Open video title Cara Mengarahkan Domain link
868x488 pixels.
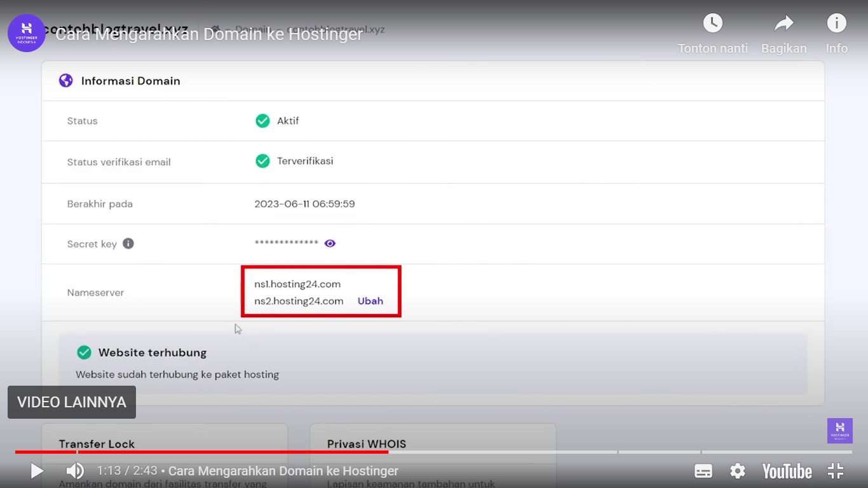(x=209, y=34)
